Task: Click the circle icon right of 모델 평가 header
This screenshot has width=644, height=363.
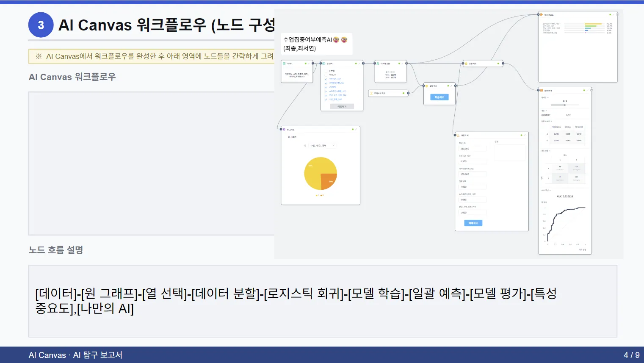Action: coord(591,90)
